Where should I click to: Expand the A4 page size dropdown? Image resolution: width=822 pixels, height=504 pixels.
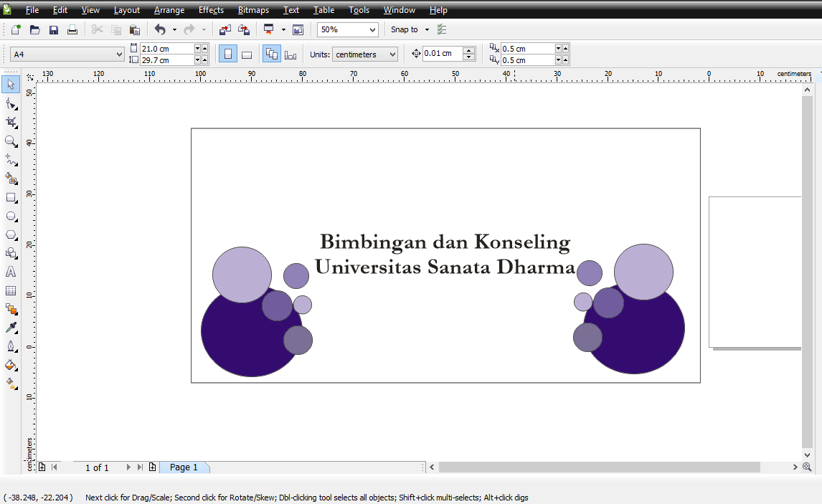tap(119, 54)
